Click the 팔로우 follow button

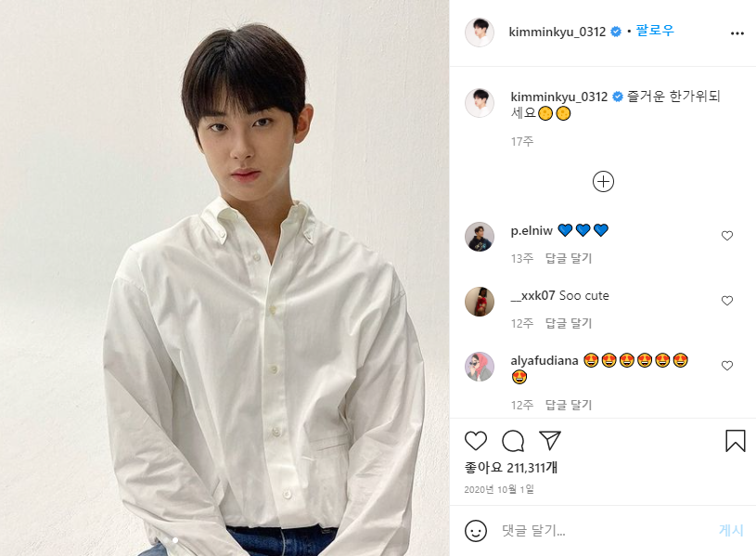(x=655, y=31)
